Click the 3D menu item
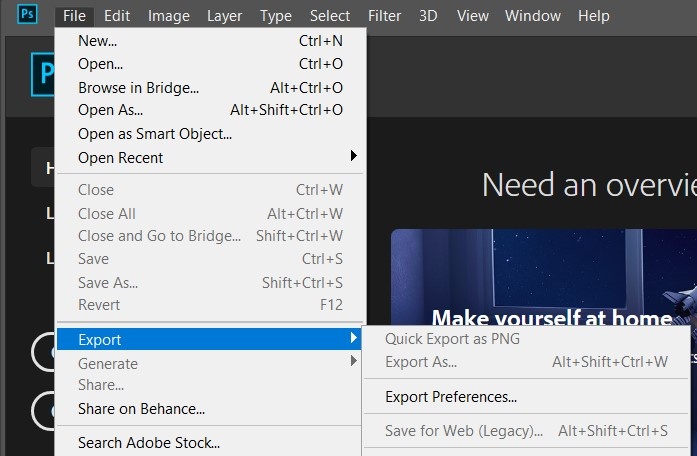Screen dimensions: 697x456 point(428,16)
